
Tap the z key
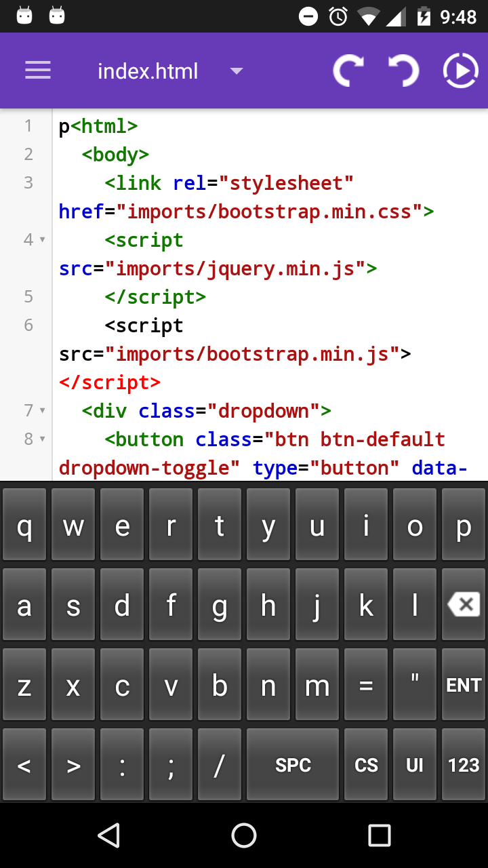(24, 684)
